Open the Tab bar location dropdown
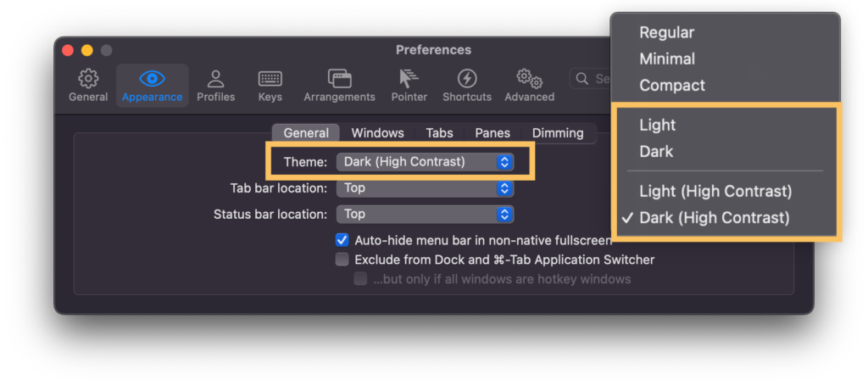Screen dimensions: 868x386 click(x=426, y=187)
